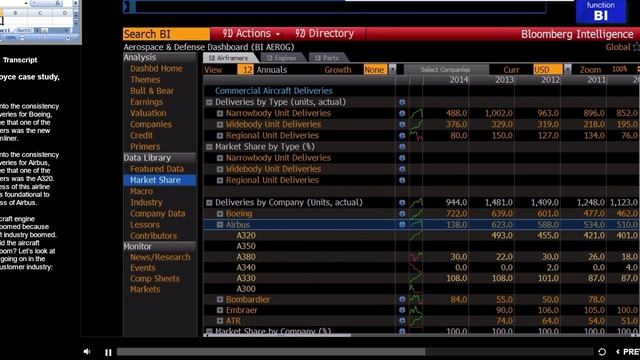Open info icon for Bombardier row
The height and width of the screenshot is (360, 640).
[x=402, y=300]
